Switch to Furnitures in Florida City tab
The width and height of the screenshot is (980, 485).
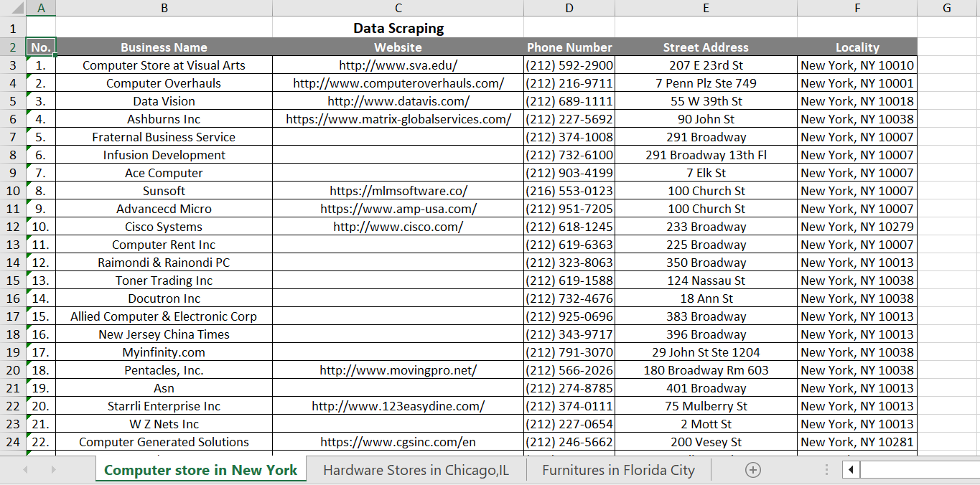[x=618, y=470]
